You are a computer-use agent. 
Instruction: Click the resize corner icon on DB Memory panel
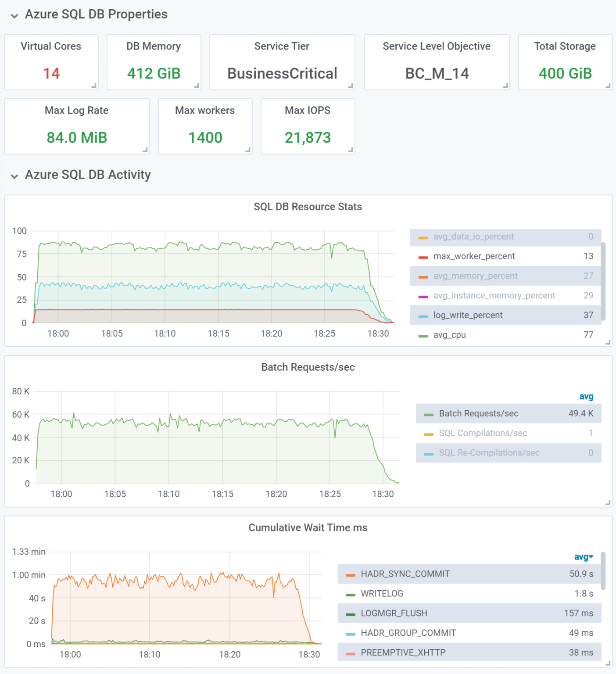197,86
